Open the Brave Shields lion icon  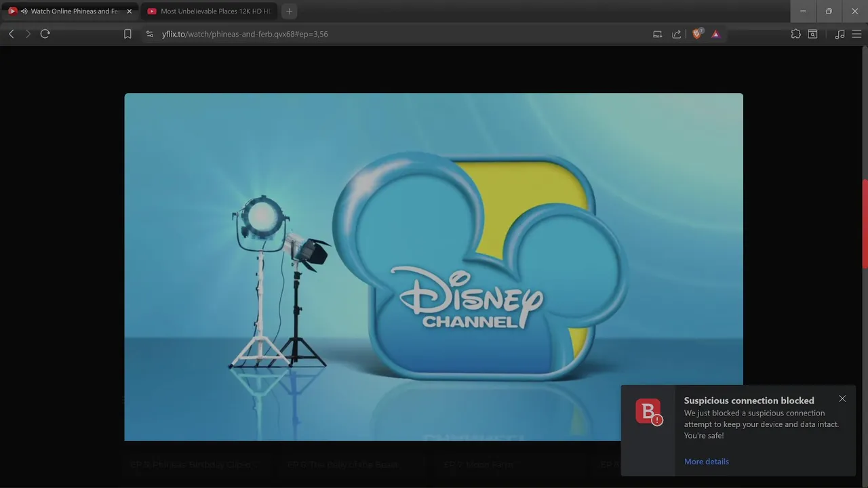(697, 34)
